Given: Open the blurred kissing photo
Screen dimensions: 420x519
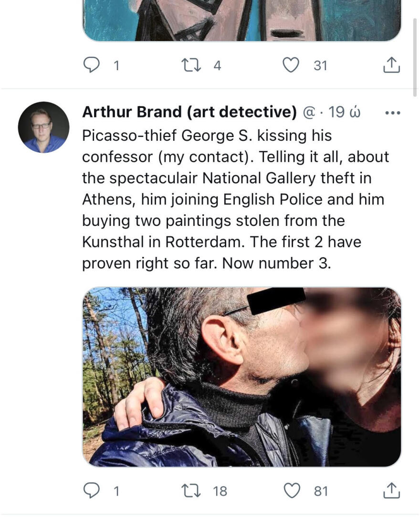Looking at the screenshot, I should pyautogui.click(x=241, y=377).
